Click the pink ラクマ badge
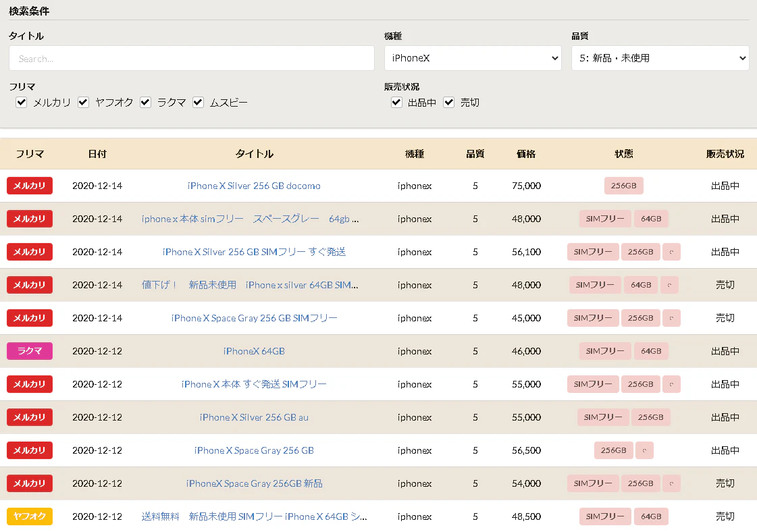 30,351
